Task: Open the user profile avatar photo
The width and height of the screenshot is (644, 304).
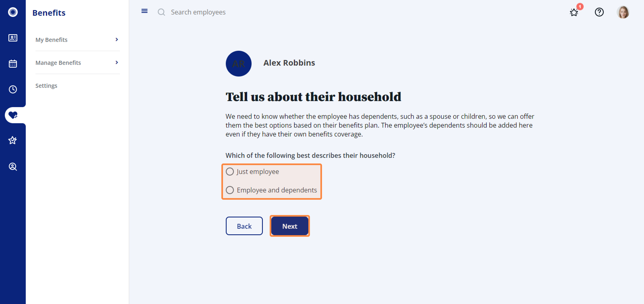Action: pos(622,12)
